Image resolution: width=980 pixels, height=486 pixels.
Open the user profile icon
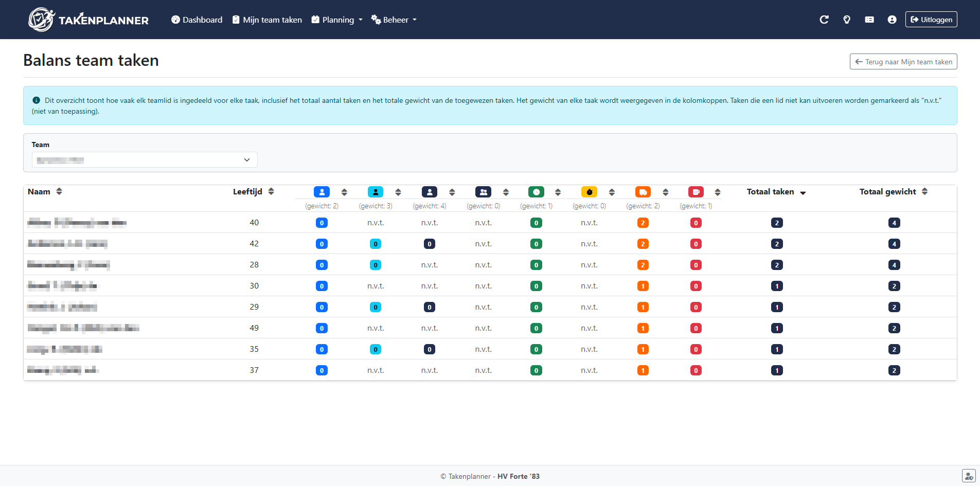[892, 20]
